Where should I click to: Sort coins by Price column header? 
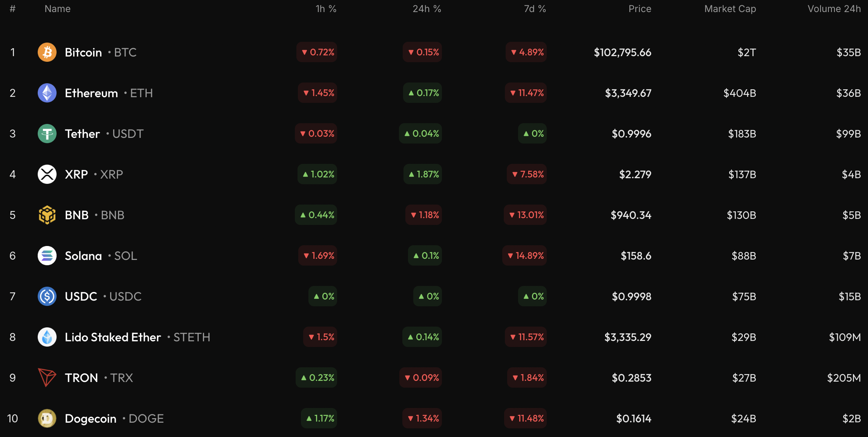click(639, 9)
